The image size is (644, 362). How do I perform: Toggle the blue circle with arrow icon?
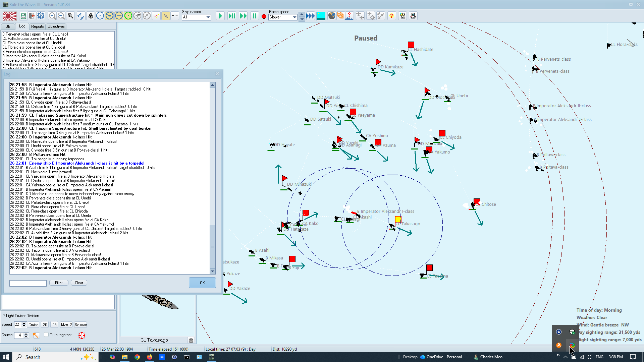[x=119, y=16]
